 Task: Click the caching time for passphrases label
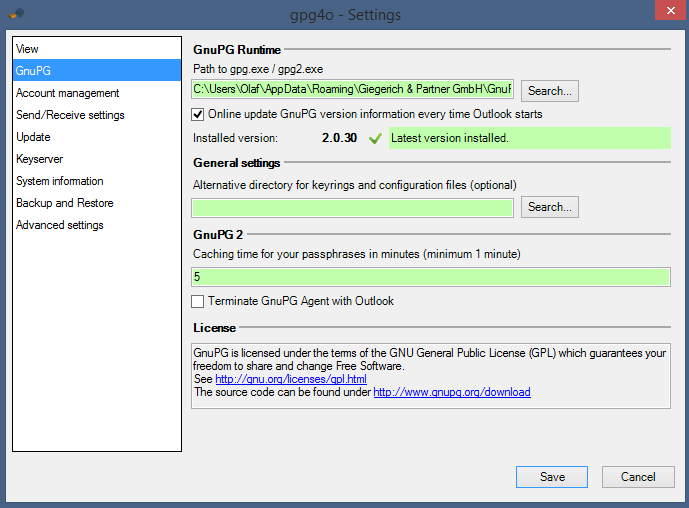356,254
